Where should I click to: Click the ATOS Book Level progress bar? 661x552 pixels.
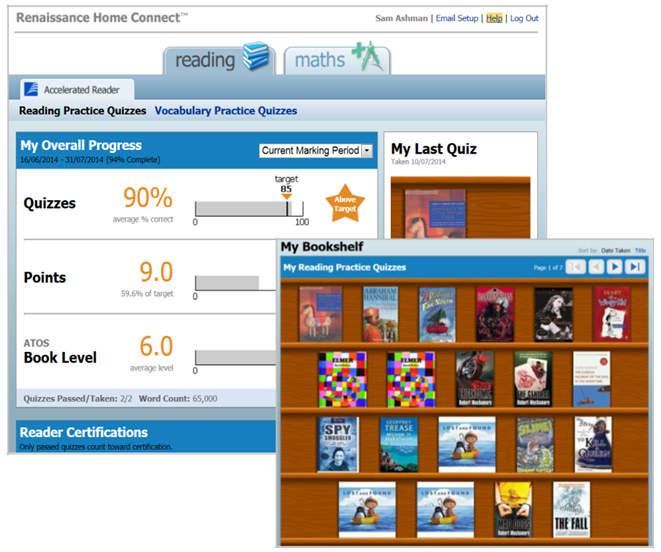pyautogui.click(x=235, y=358)
